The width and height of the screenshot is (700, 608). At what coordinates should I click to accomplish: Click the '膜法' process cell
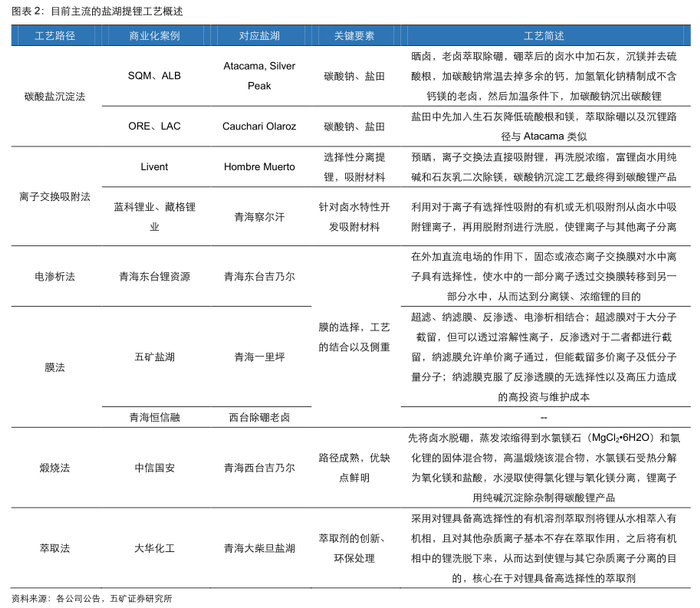point(55,367)
